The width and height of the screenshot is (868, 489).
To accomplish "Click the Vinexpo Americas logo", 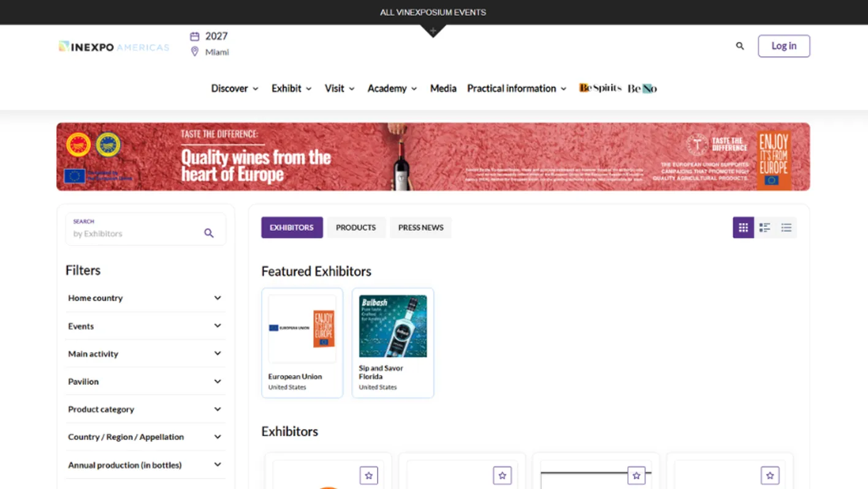I will (114, 47).
